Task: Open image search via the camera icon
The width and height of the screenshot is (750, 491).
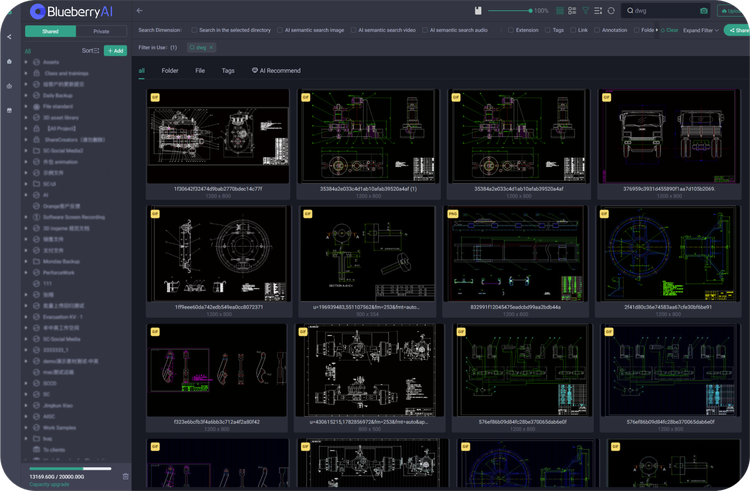Action: [704, 11]
